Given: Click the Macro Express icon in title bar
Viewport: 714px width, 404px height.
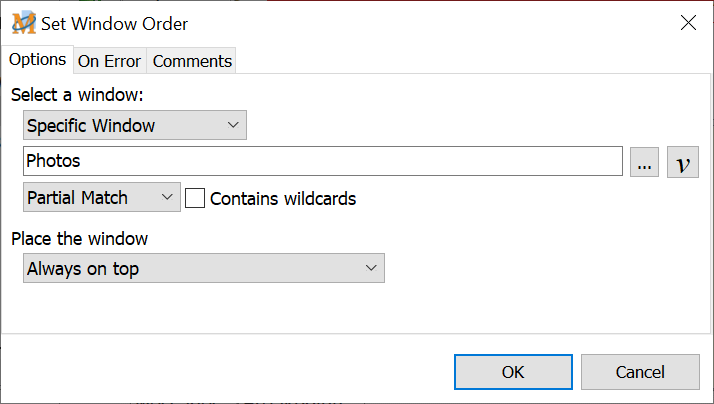Looking at the screenshot, I should click(x=22, y=23).
